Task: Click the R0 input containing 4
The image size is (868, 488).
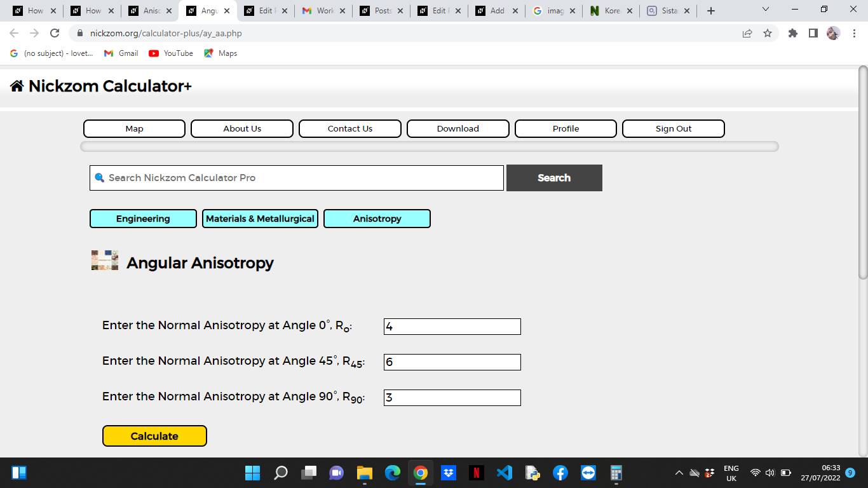Action: pyautogui.click(x=452, y=327)
